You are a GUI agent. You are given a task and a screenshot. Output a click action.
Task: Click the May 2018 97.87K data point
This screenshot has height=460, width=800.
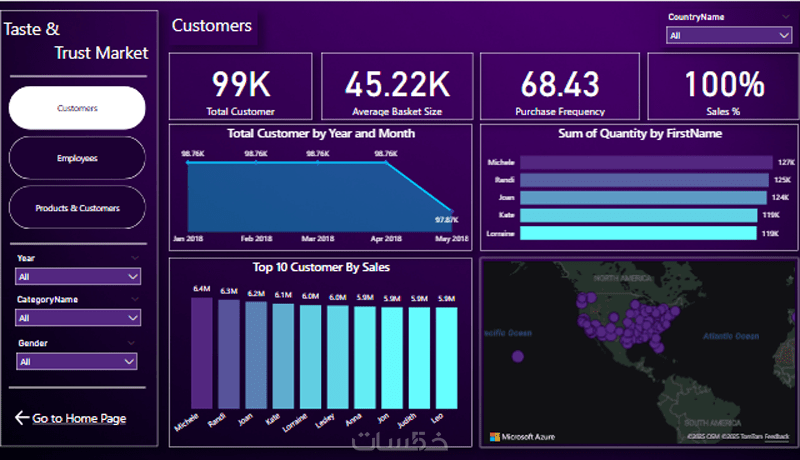452,210
